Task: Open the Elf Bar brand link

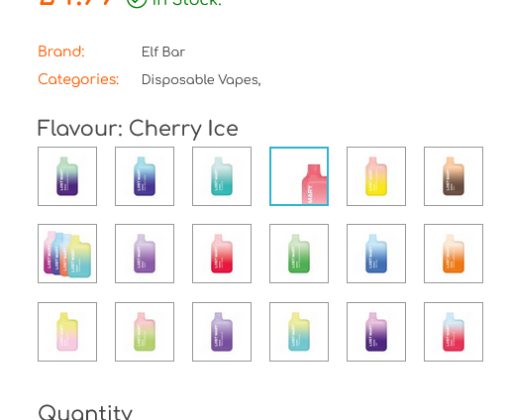Action: (163, 52)
